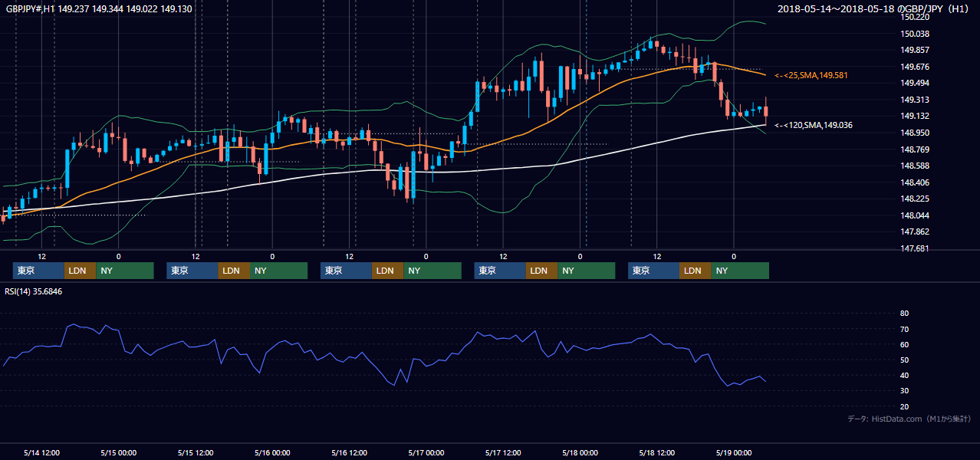Click RSI axis level 70

[904, 329]
